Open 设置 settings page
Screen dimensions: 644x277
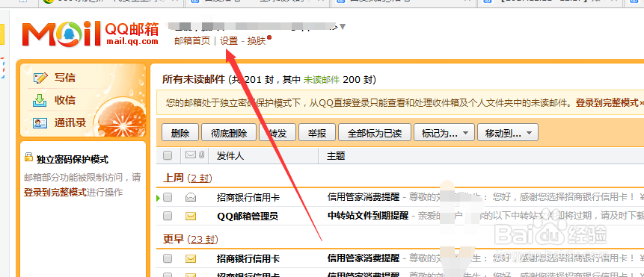229,40
